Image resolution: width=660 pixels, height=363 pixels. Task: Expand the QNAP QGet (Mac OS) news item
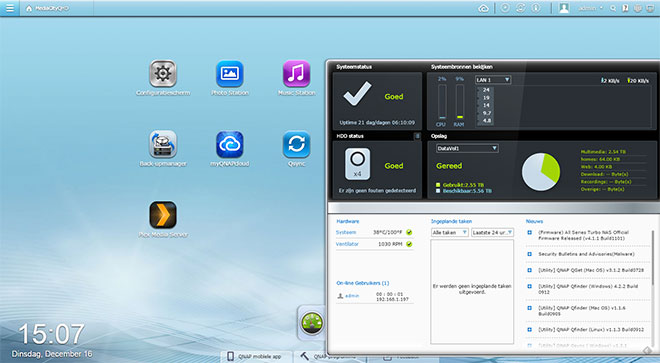point(530,270)
